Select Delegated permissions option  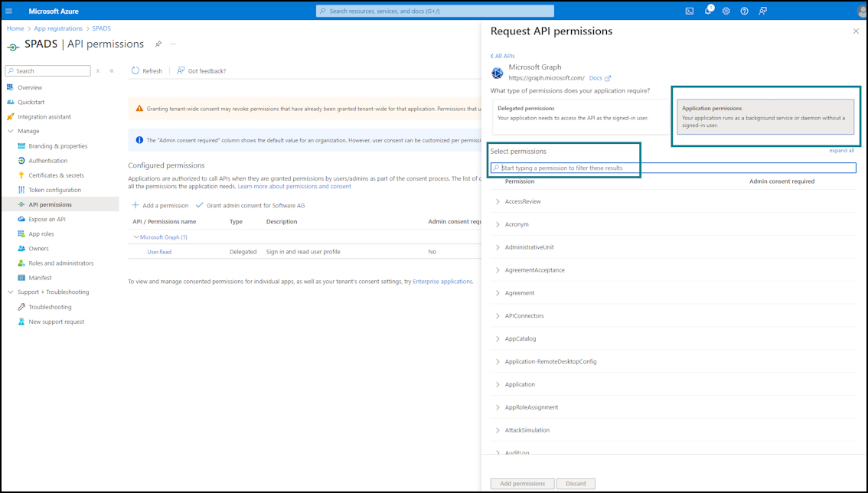(581, 117)
